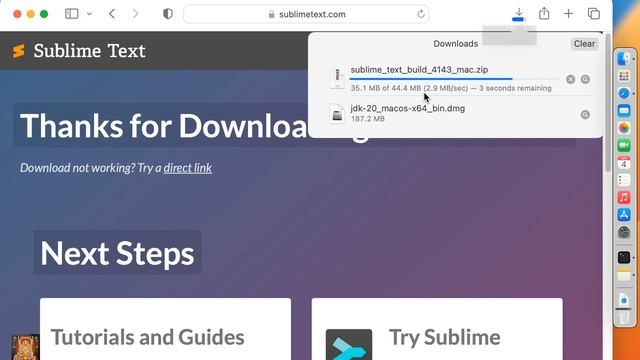Cancel the sublime_text_build_4143_mac.zip download
Screen dimensions: 640x360
pyautogui.click(x=571, y=79)
